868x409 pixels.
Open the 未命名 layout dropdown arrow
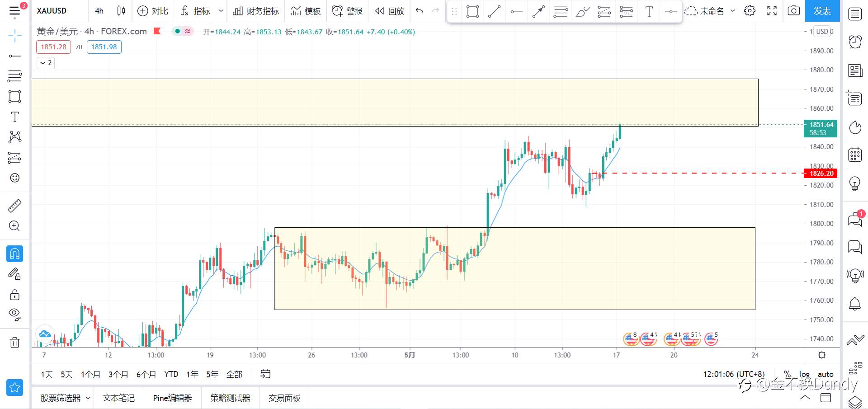(733, 11)
